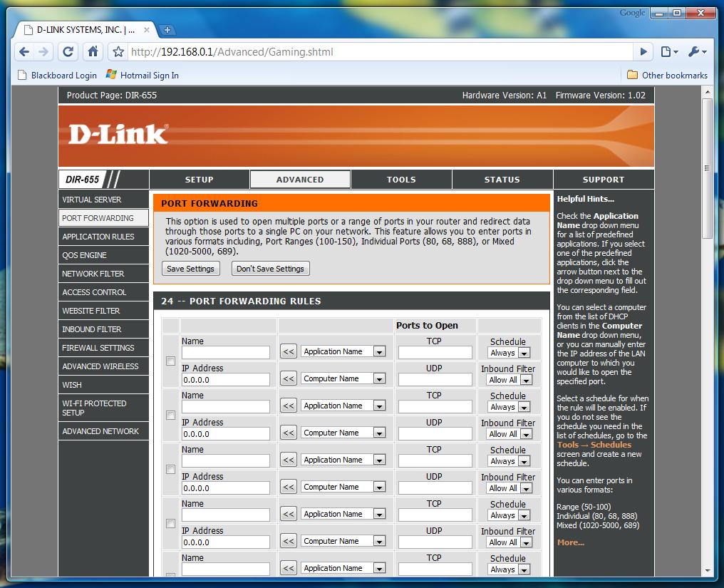Open Application Name dropdown in first rule

343,351
